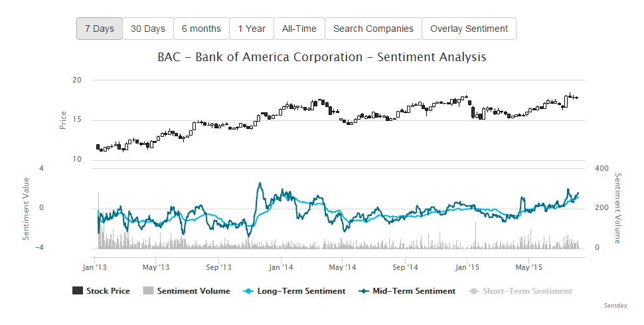The width and height of the screenshot is (644, 325).
Task: Click the Jan '14 x-axis marker
Action: point(282,267)
